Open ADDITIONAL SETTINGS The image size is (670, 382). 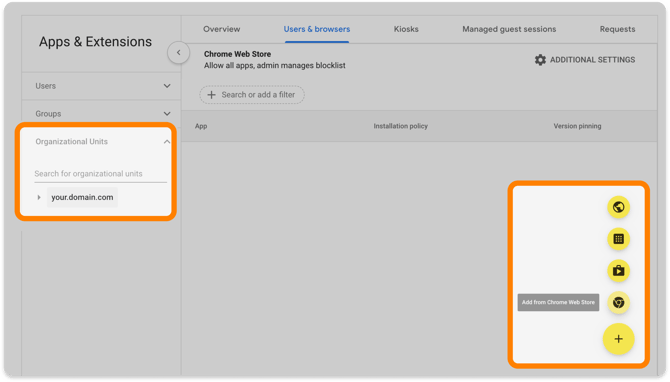[585, 60]
